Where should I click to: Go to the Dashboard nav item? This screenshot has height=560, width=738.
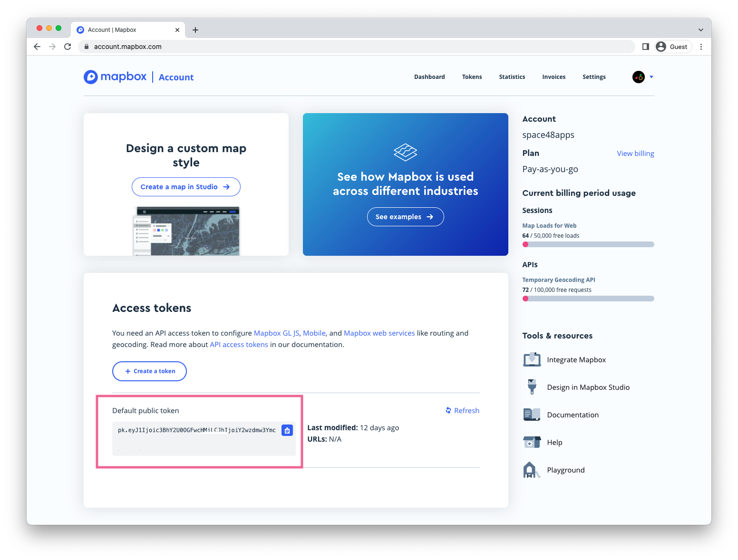pos(429,77)
